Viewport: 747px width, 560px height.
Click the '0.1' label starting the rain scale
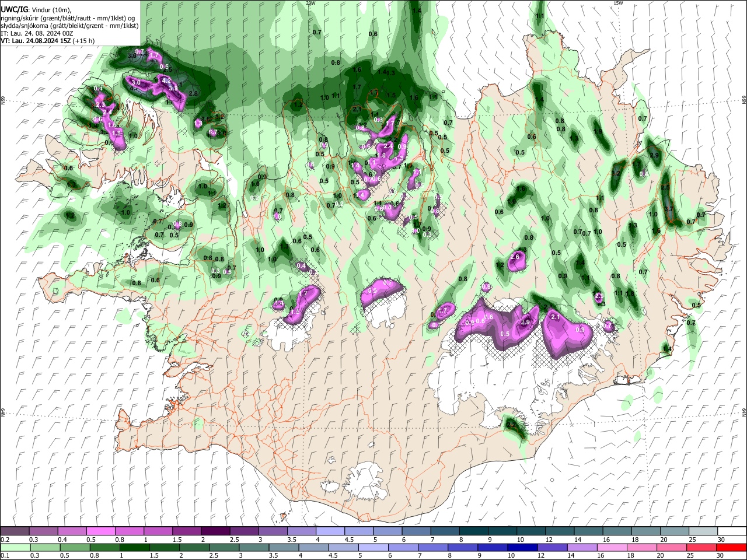(5, 556)
